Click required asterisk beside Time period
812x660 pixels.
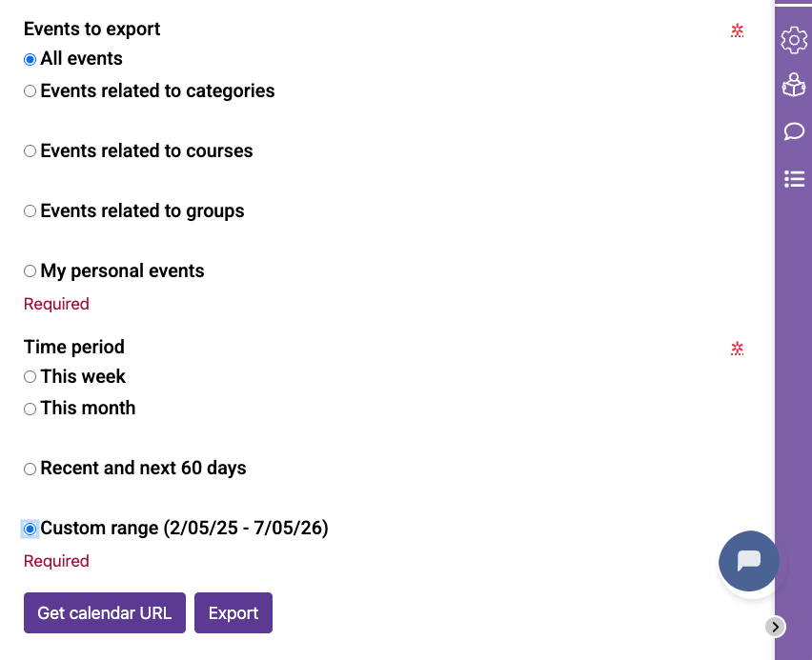tap(737, 349)
